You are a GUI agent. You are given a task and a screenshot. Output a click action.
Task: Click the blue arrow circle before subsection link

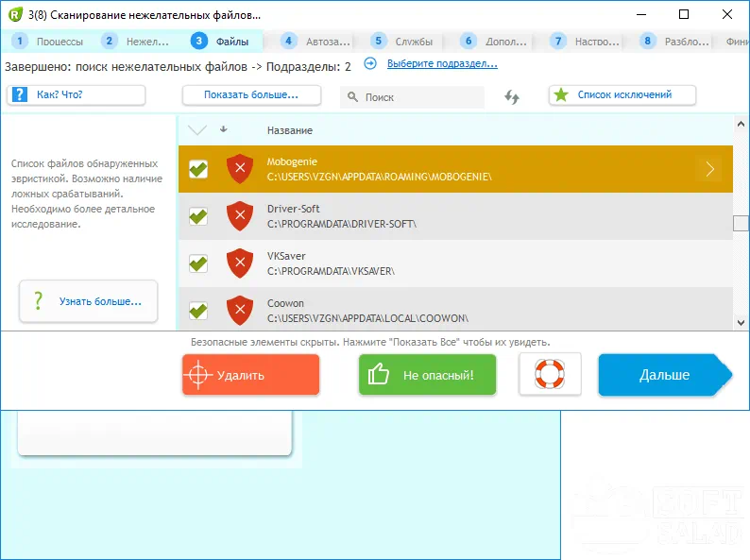(370, 63)
